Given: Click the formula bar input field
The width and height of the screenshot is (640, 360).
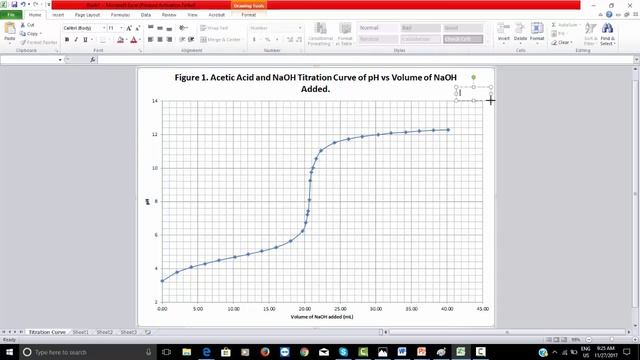Looking at the screenshot, I should point(365,60).
